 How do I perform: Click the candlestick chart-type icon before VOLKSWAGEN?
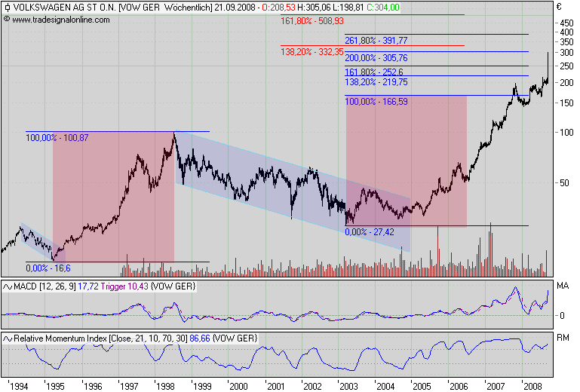(7, 8)
